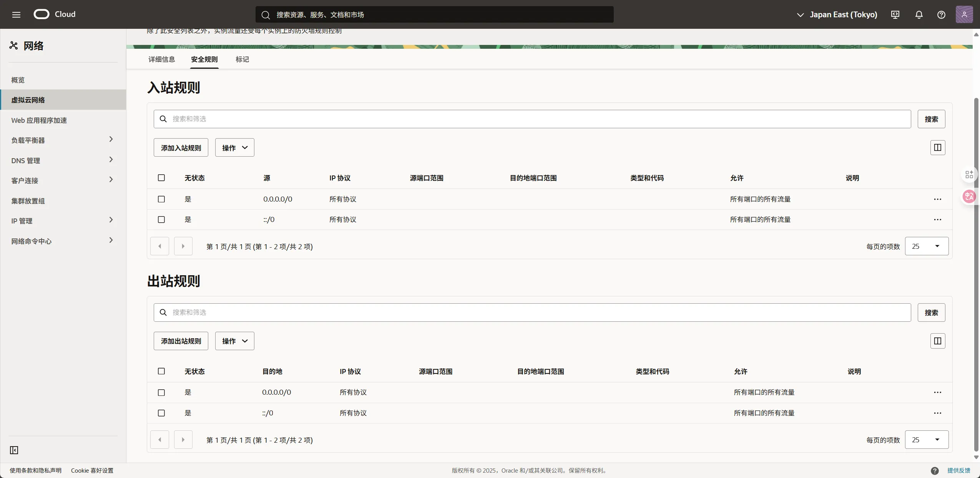Screen dimensions: 980x478
Task: Open actions menu for 0.0.0.0/0 inbound rule
Action: coord(937,199)
